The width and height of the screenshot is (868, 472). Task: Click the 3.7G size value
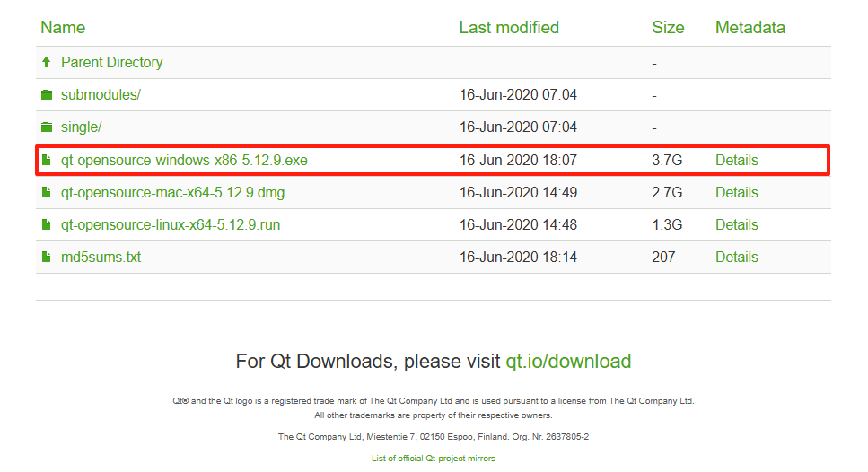(667, 160)
